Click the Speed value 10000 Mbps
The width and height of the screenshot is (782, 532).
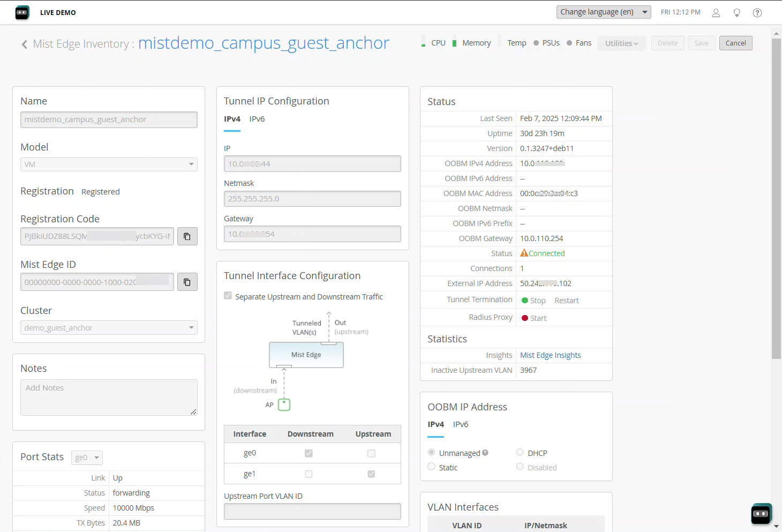tap(133, 508)
